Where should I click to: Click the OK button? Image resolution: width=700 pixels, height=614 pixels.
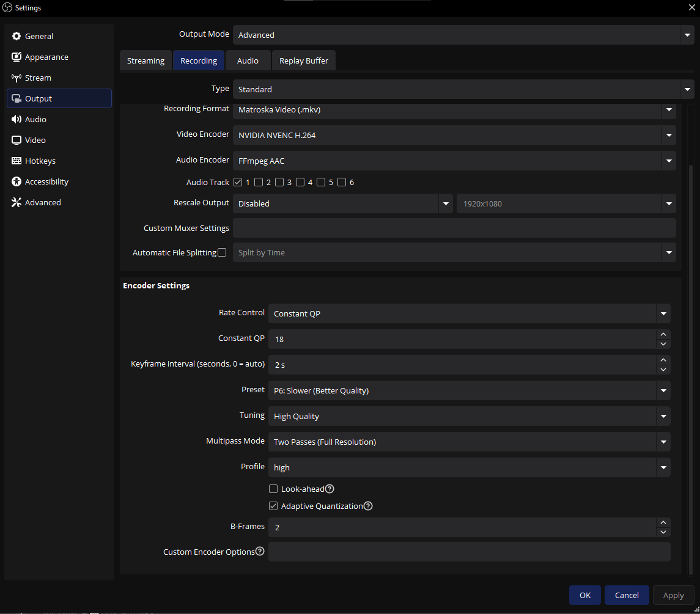[585, 595]
